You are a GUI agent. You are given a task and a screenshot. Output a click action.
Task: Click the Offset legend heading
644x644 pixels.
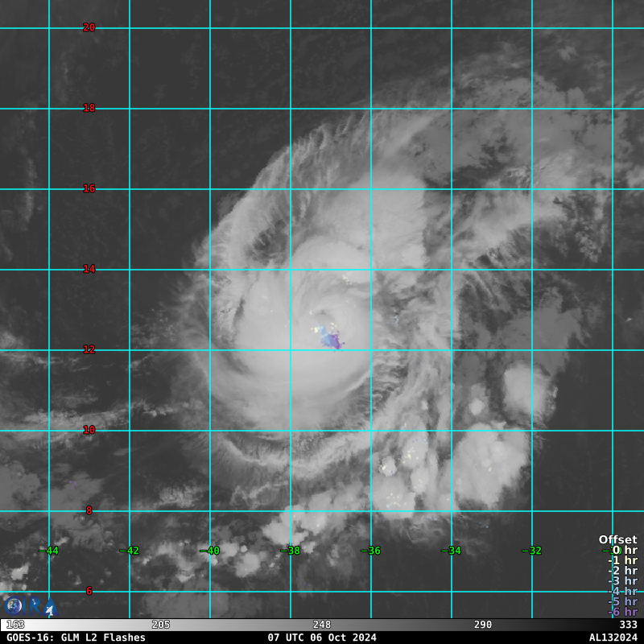click(618, 539)
